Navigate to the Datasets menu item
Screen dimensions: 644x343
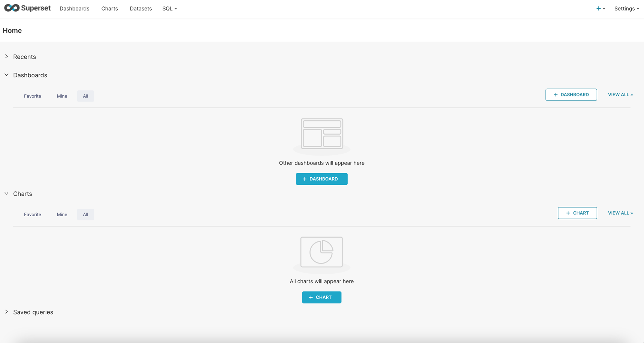pos(140,8)
